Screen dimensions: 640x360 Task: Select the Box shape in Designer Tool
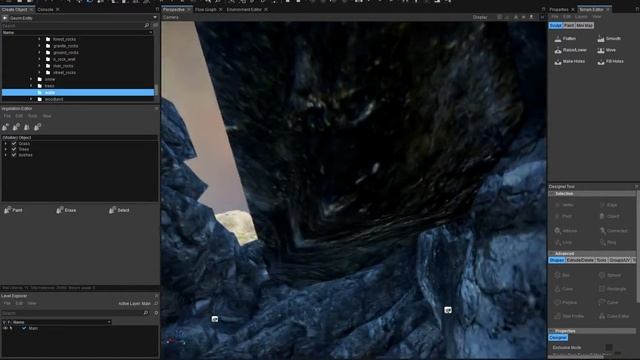[x=562, y=276]
